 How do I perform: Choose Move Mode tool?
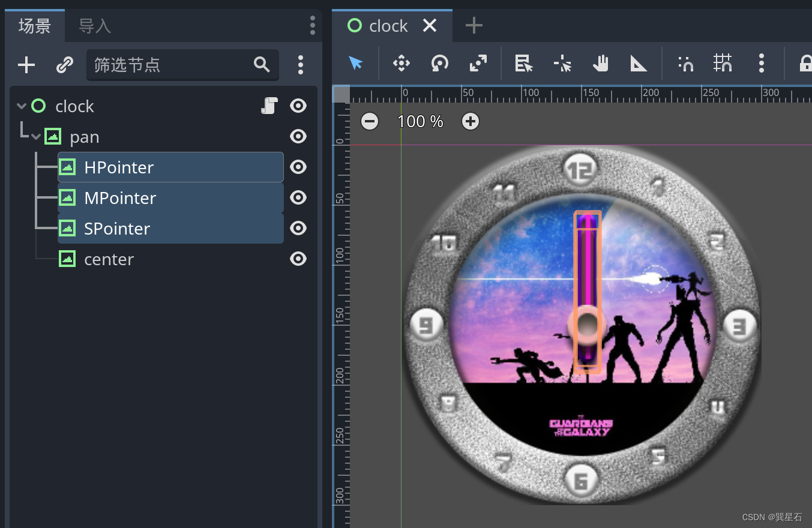pos(401,62)
